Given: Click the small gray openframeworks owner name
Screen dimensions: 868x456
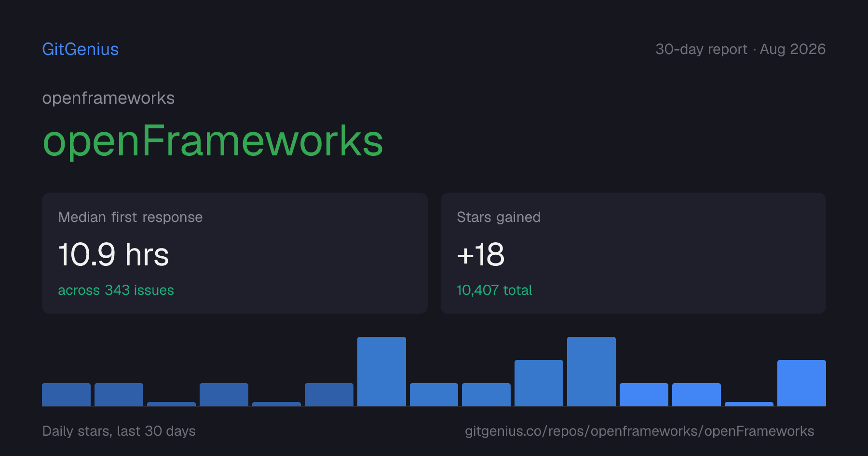Looking at the screenshot, I should (108, 98).
